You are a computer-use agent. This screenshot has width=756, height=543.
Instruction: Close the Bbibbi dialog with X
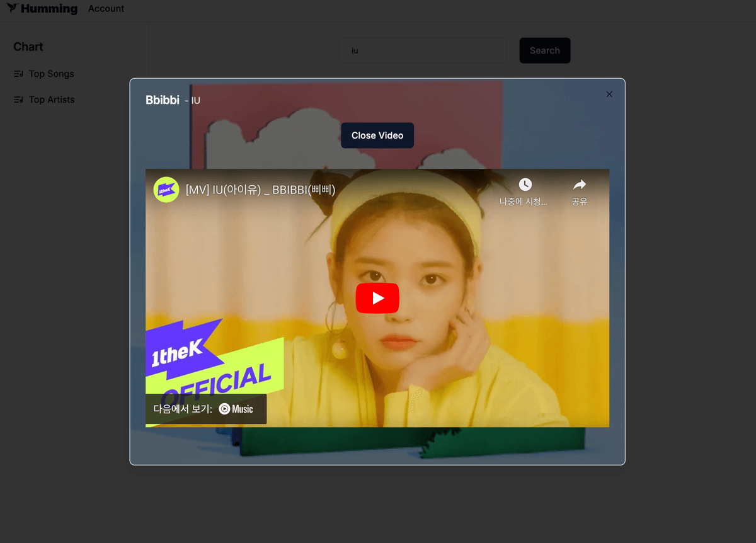point(609,94)
